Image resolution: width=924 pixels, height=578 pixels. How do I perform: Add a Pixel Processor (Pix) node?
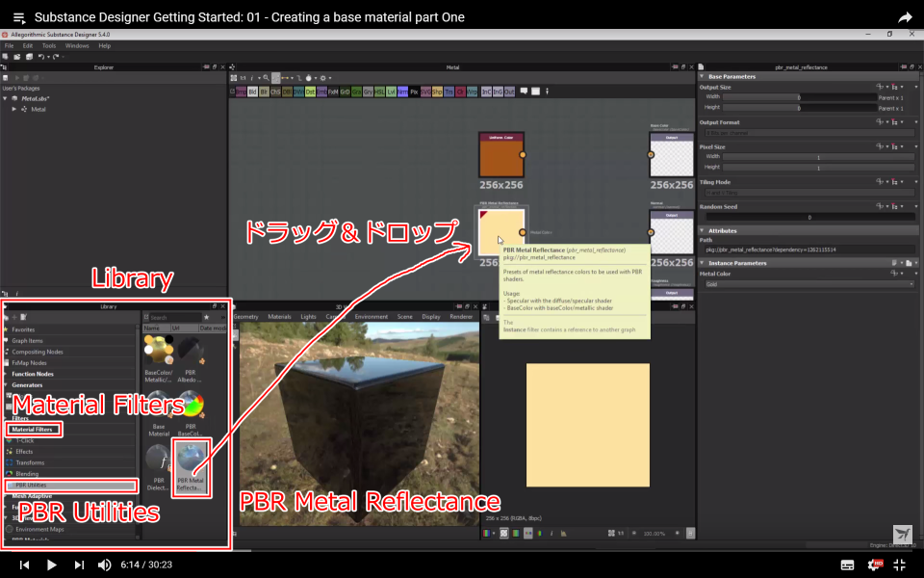coord(414,92)
